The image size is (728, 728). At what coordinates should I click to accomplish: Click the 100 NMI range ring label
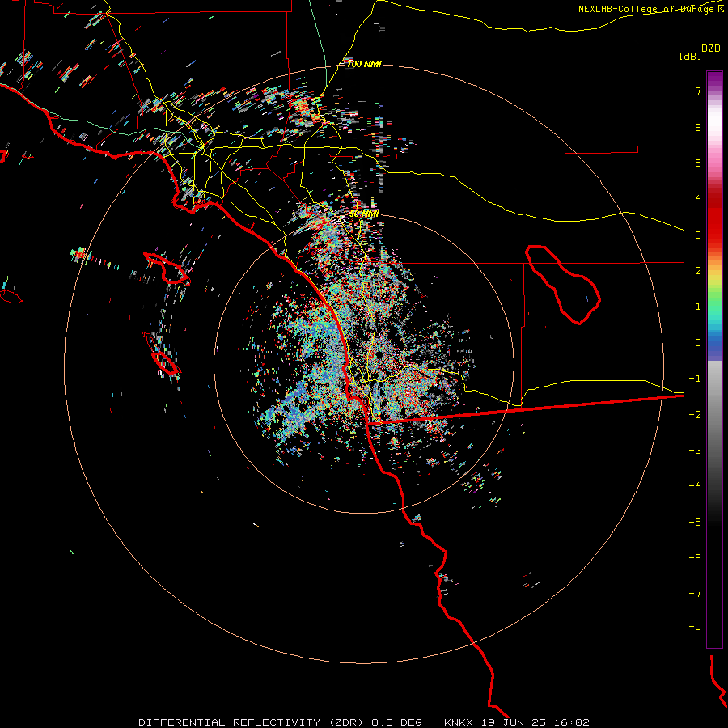click(x=364, y=64)
